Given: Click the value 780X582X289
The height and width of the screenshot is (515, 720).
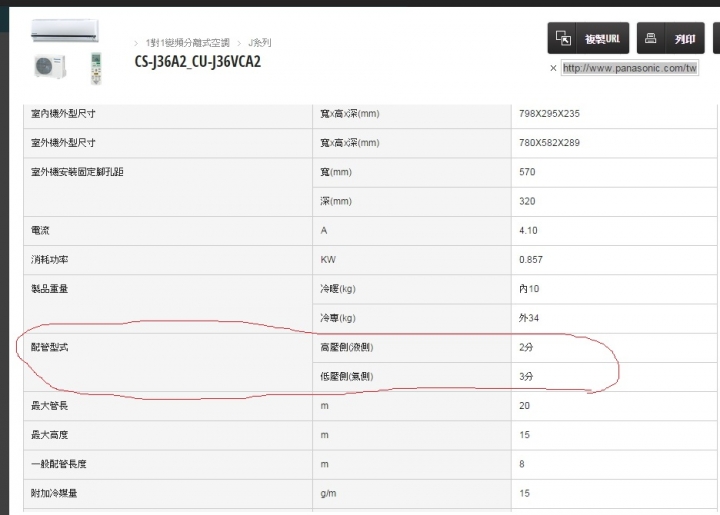Looking at the screenshot, I should [x=549, y=143].
